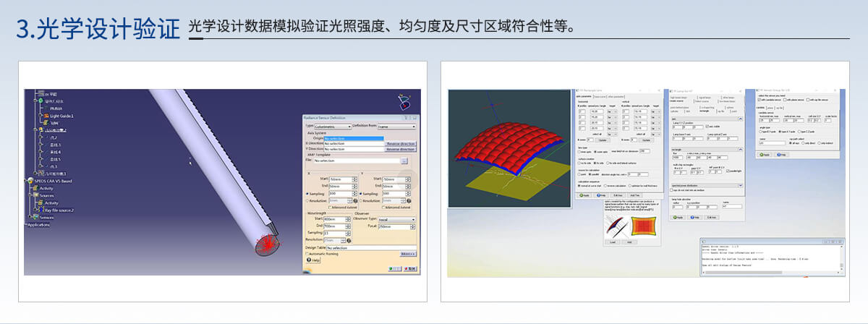Browse for XMP Template file

(x=404, y=161)
